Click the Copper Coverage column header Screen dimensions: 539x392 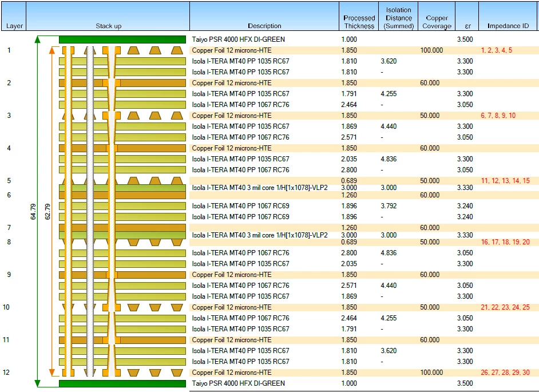(x=437, y=16)
